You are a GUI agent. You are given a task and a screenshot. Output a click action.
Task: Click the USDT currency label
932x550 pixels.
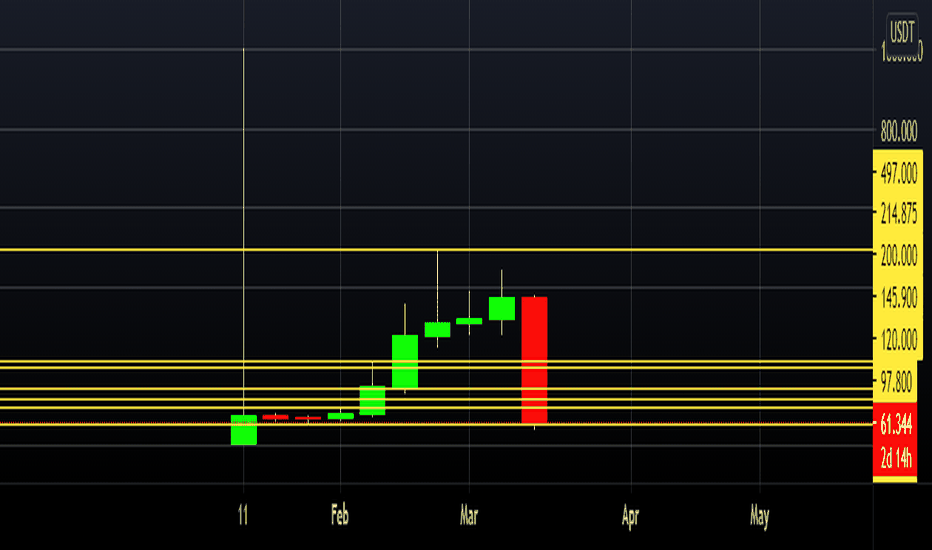pyautogui.click(x=902, y=32)
